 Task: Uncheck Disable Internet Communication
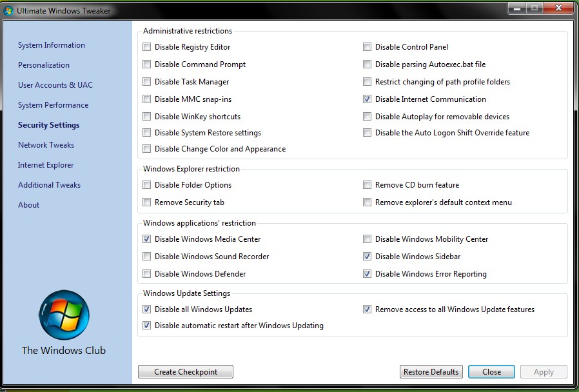[x=367, y=99]
